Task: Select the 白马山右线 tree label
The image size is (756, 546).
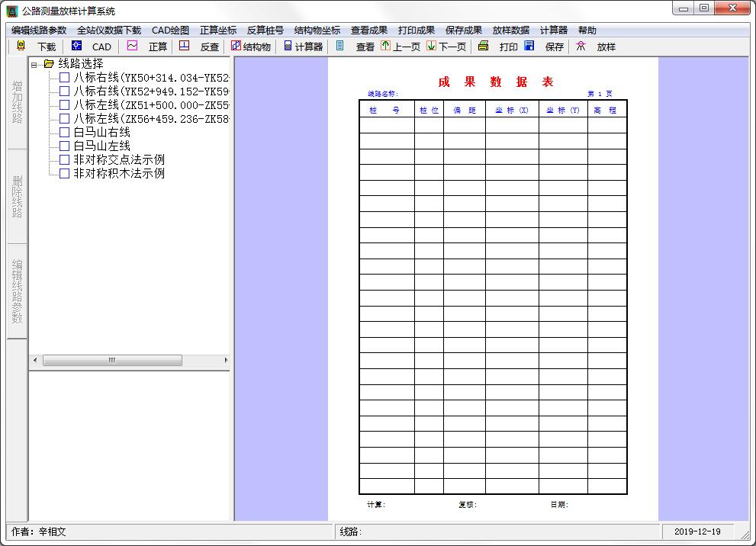Action: click(101, 132)
